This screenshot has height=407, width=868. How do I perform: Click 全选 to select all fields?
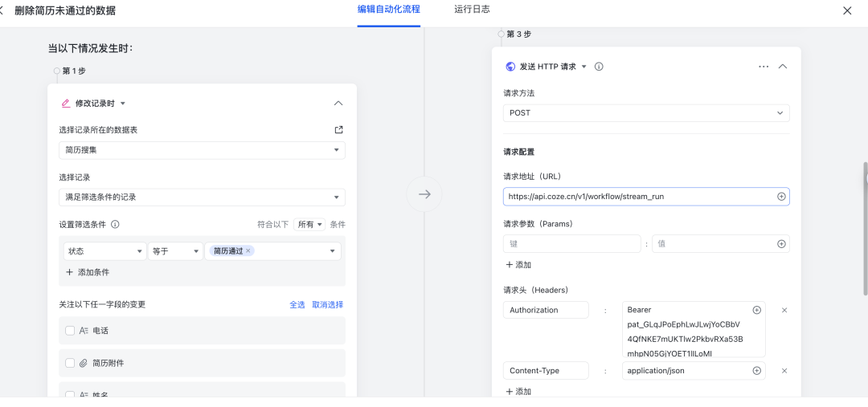(297, 305)
